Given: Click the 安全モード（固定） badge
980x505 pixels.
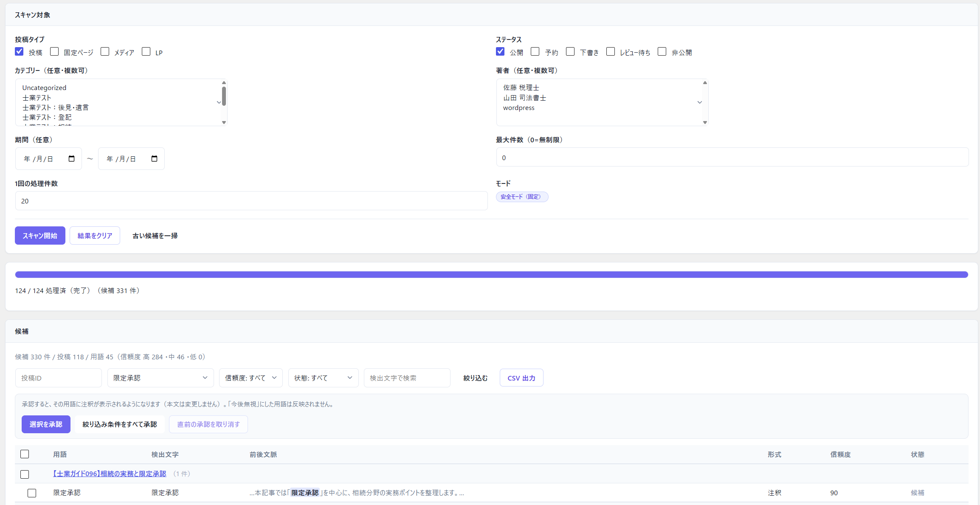Looking at the screenshot, I should click(522, 197).
